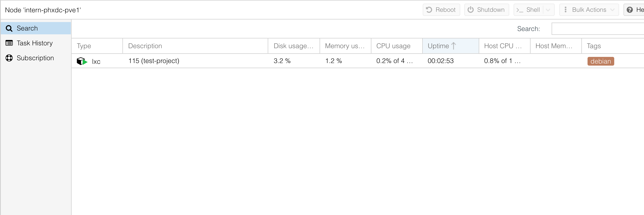Click the Reboot circular arrow icon
Viewport: 644px width, 215px height.
(x=428, y=9)
